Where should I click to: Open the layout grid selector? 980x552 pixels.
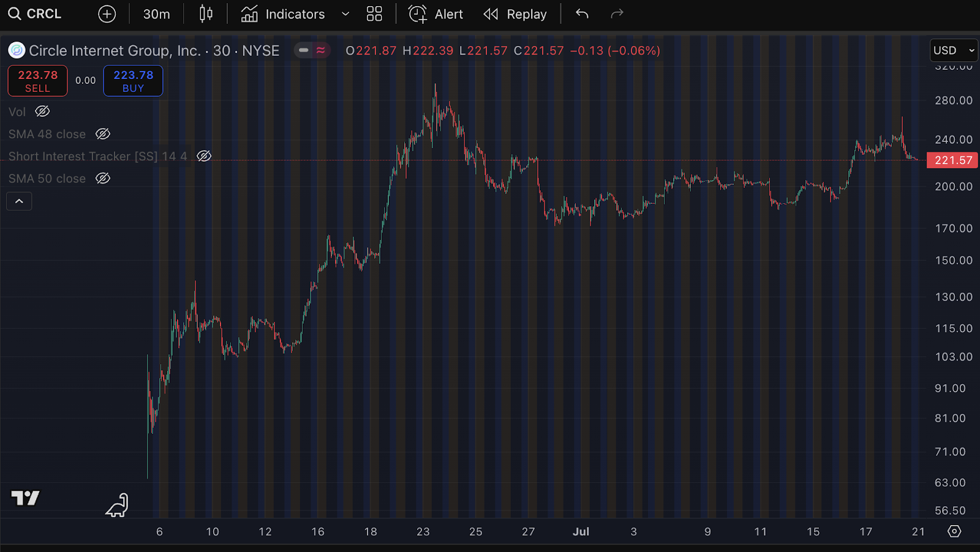point(374,13)
